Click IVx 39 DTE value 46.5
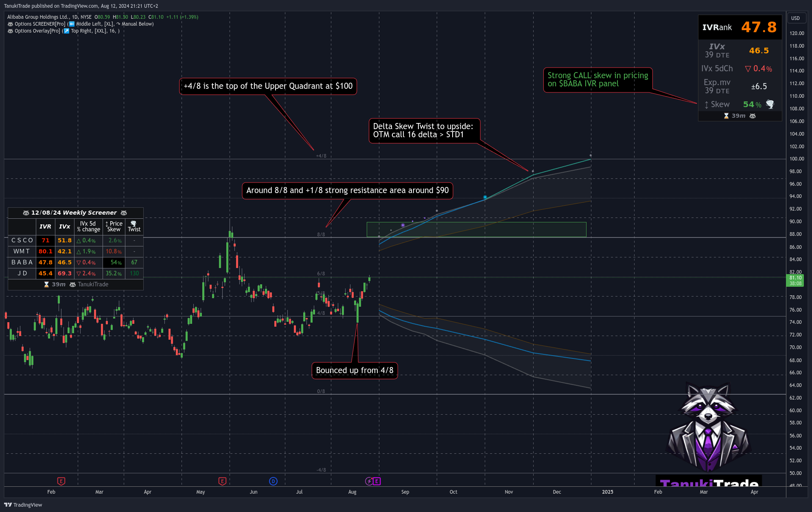The image size is (812, 512). coord(759,51)
